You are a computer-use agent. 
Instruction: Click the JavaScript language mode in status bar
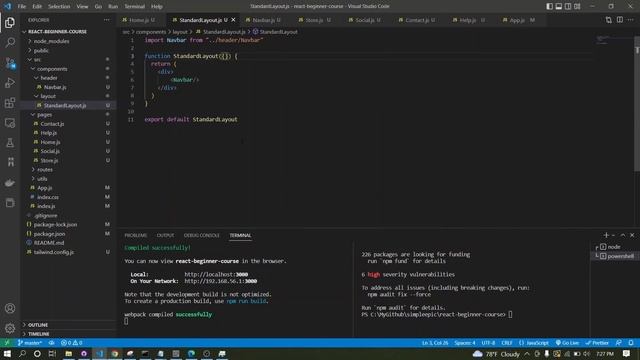point(534,343)
